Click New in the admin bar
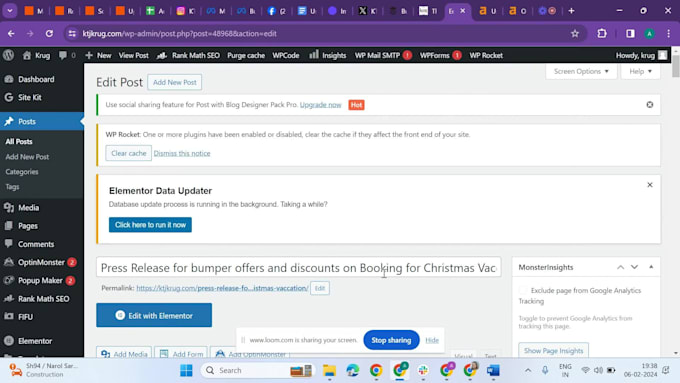 click(98, 56)
